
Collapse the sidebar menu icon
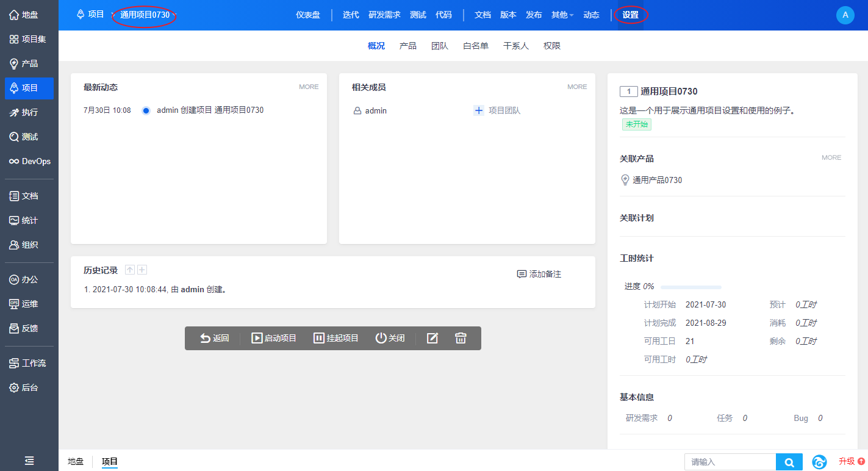tap(29, 461)
